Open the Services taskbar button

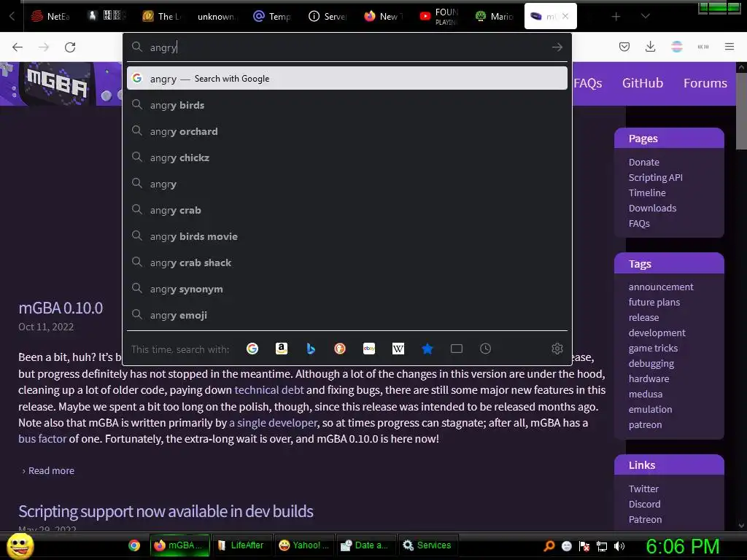click(428, 545)
